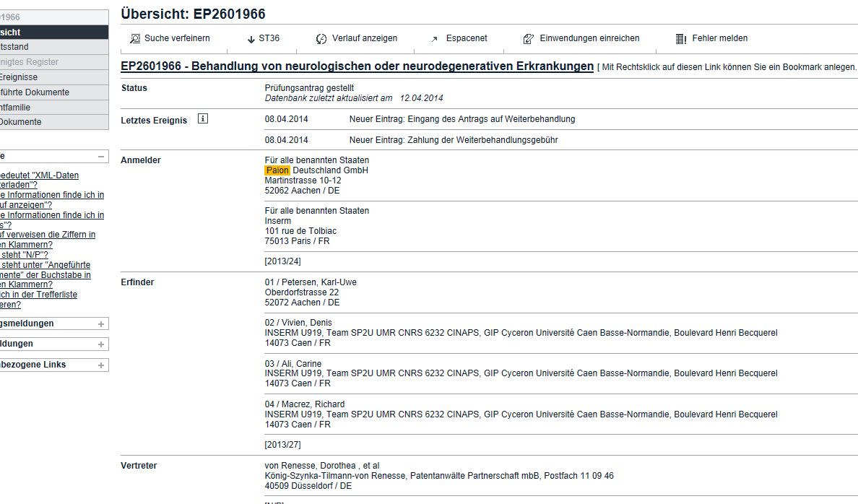Click the 'XML-Daten' help question link

40,180
